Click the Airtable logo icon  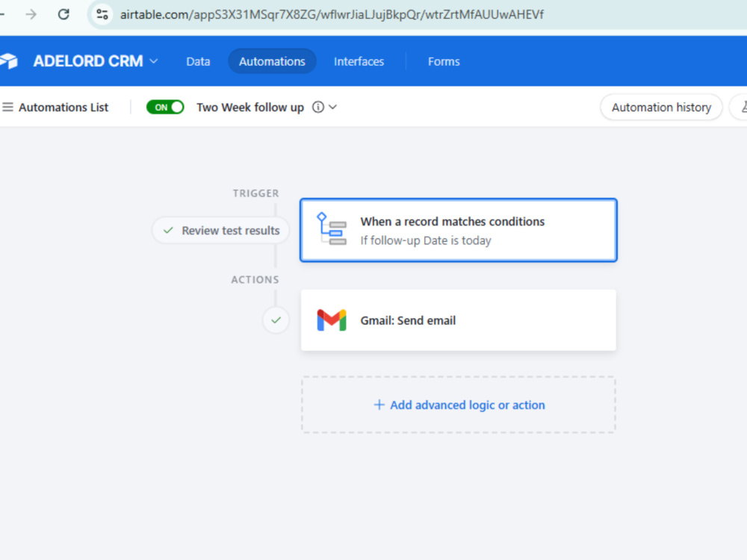coord(8,61)
